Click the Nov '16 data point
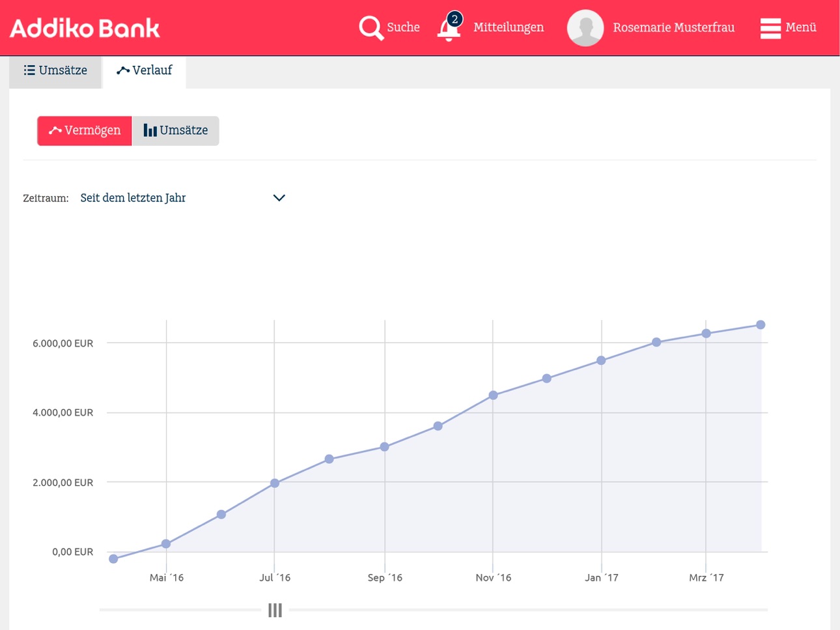The height and width of the screenshot is (630, 840). coord(493,395)
